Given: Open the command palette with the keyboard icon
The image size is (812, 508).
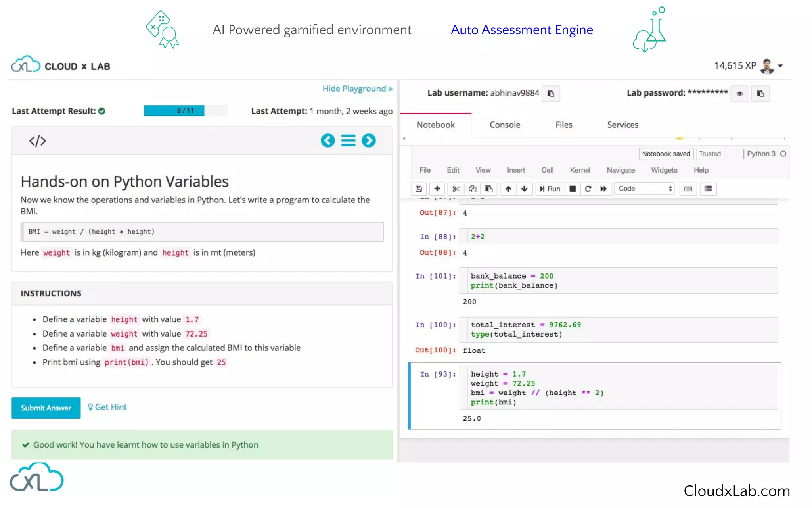Looking at the screenshot, I should pos(688,189).
